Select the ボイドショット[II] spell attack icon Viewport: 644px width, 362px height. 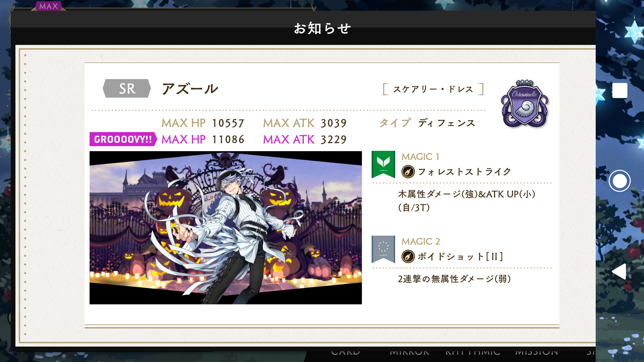pos(408,256)
